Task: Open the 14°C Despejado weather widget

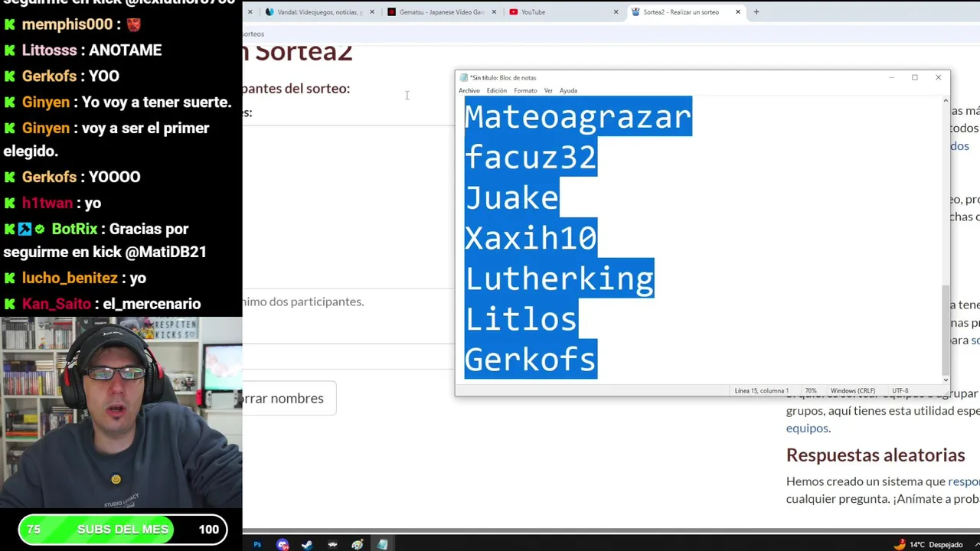Action: coord(927,545)
